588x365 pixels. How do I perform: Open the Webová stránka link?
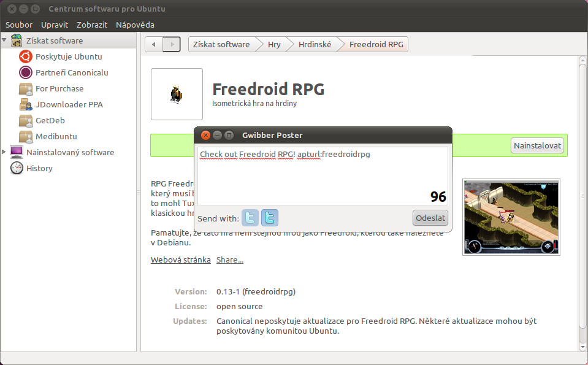pyautogui.click(x=181, y=259)
